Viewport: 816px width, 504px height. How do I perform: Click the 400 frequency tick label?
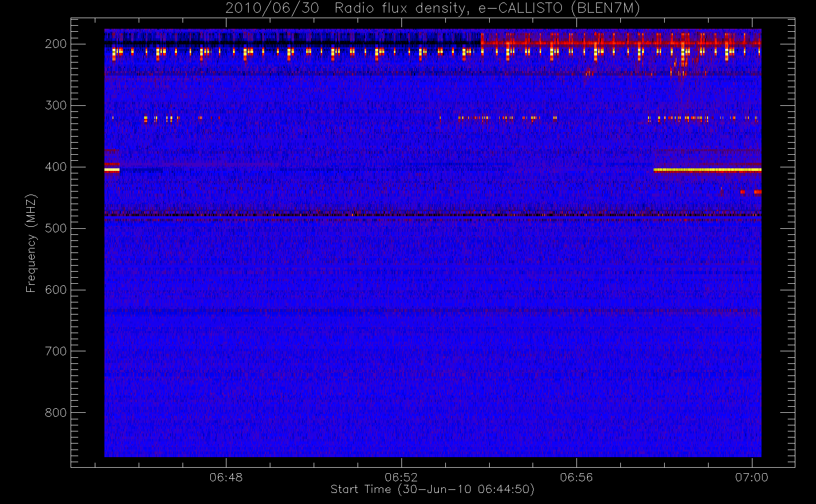[x=56, y=167]
